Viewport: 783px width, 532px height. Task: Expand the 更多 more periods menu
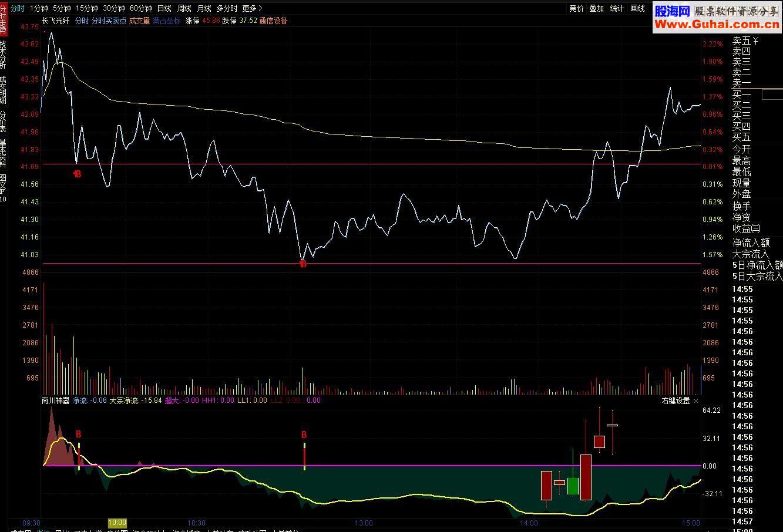pos(252,8)
